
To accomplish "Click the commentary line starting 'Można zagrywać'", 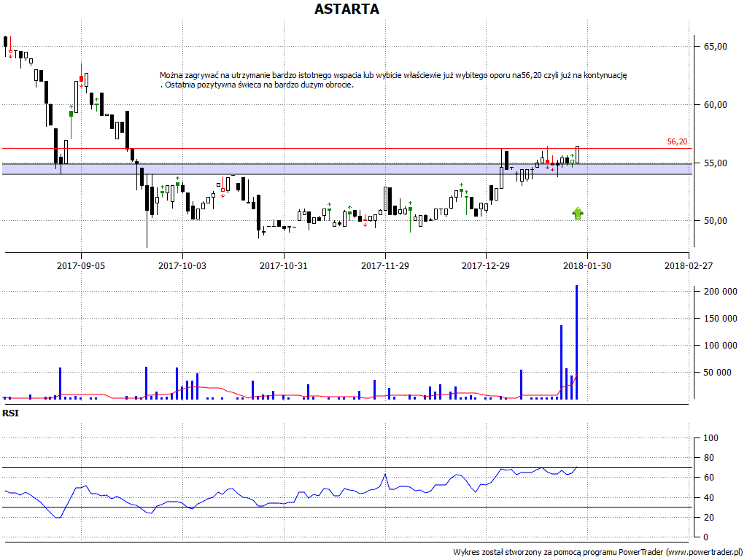I will click(x=393, y=75).
